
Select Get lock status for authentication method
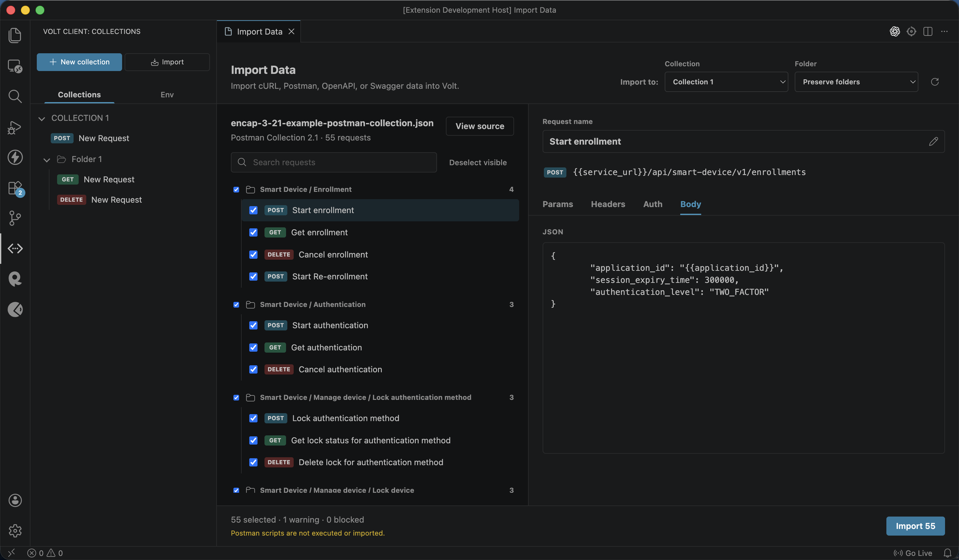coord(380,440)
